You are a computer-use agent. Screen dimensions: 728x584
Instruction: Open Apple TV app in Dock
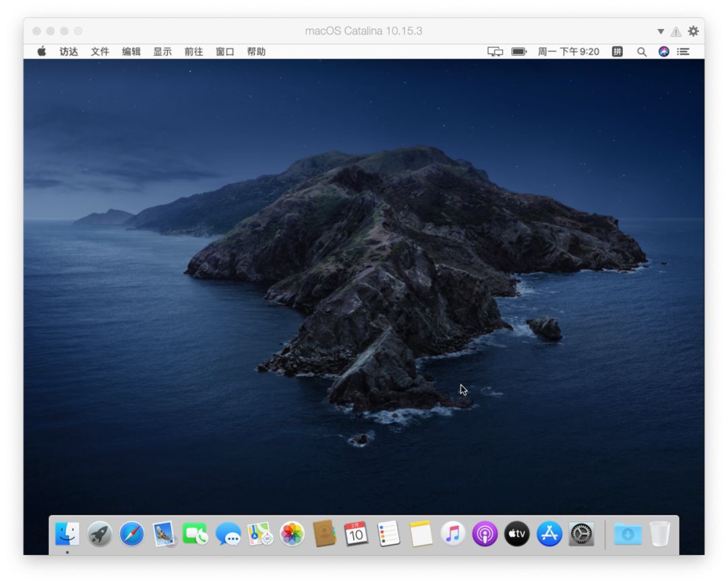coord(517,533)
